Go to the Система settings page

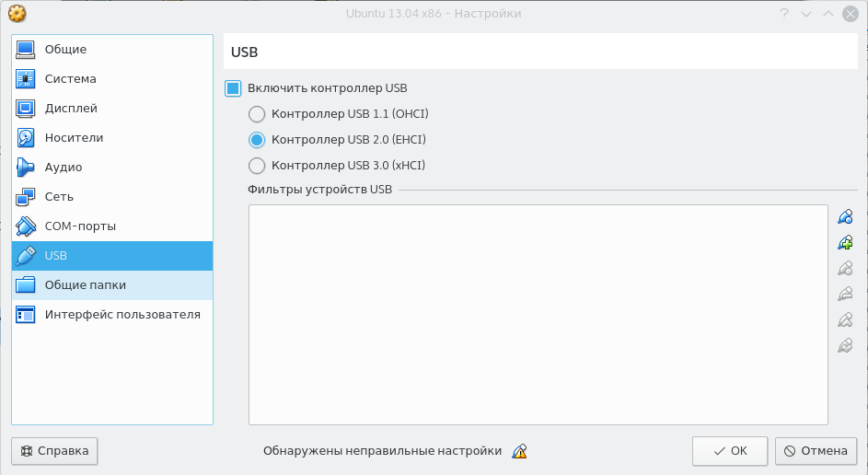[x=70, y=79]
